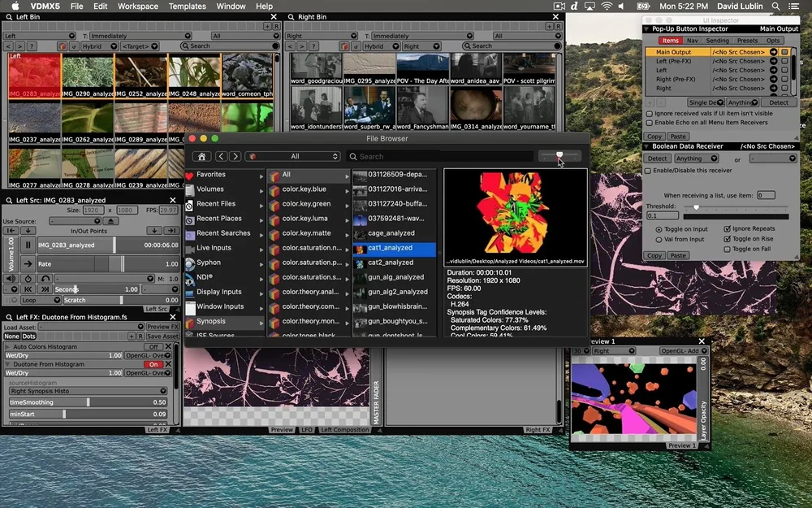Open Loop mode dropdown in Left Src
812x508 pixels.
(x=41, y=300)
